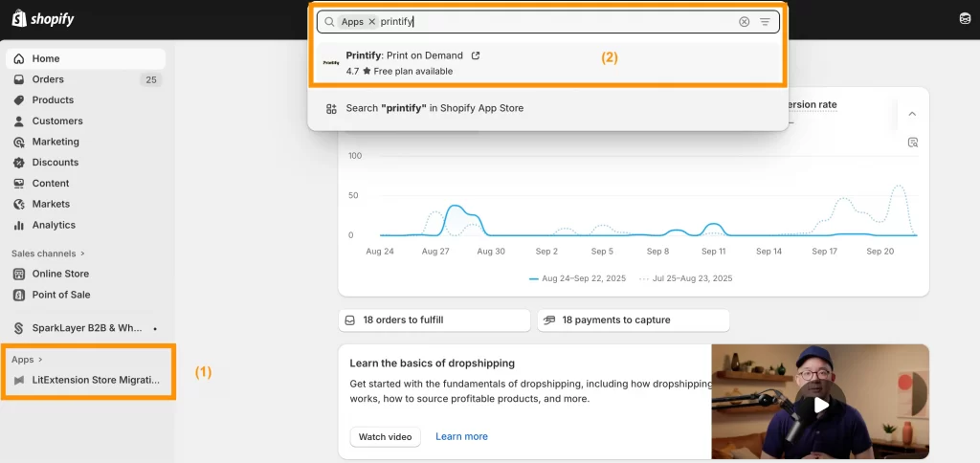
Task: Click the Jul 25–Aug 23, 2025 legend
Action: [x=686, y=278]
